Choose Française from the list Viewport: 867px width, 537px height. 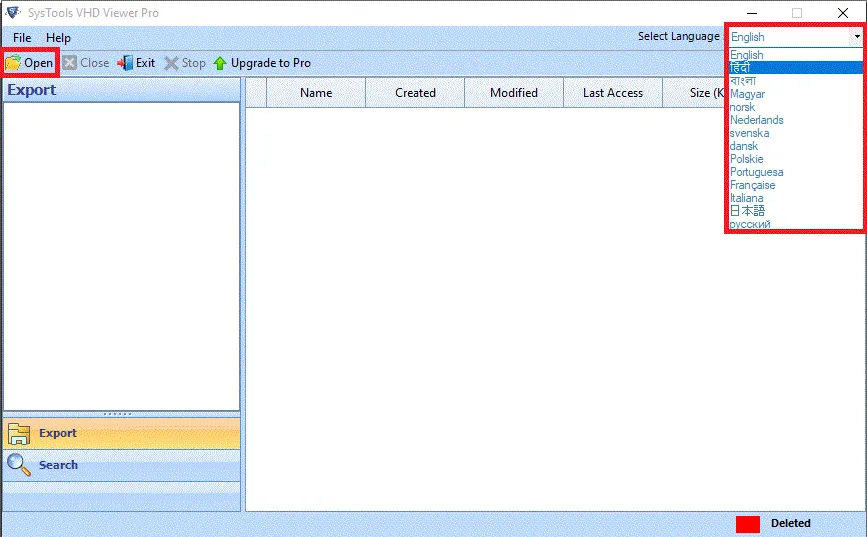click(x=796, y=185)
